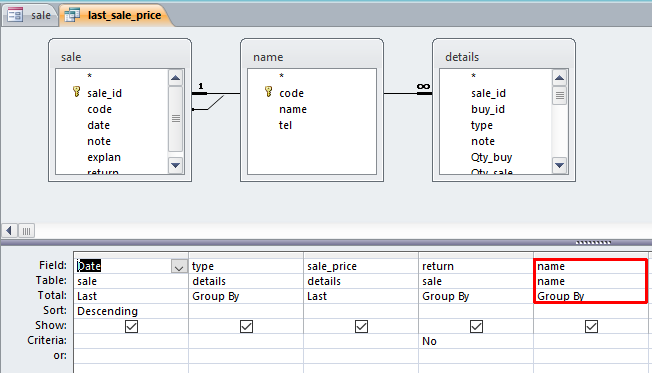Click the join line between name and details
The image size is (652, 373).
(x=408, y=93)
